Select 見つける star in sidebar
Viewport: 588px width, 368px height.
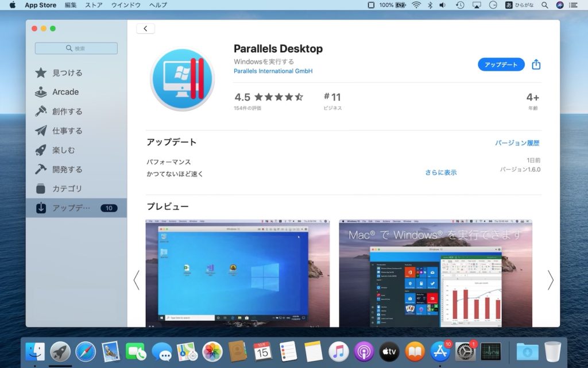76,73
